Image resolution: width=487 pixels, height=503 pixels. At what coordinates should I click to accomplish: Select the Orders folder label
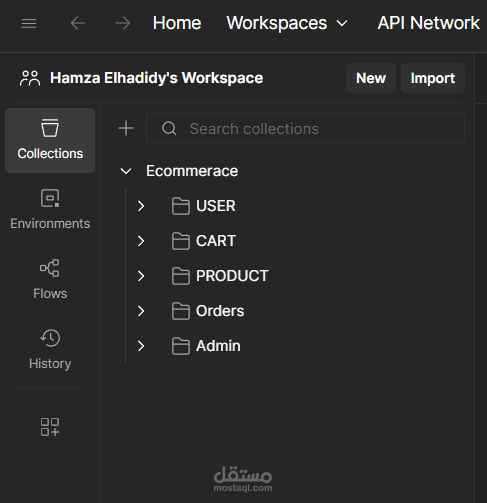coord(220,311)
